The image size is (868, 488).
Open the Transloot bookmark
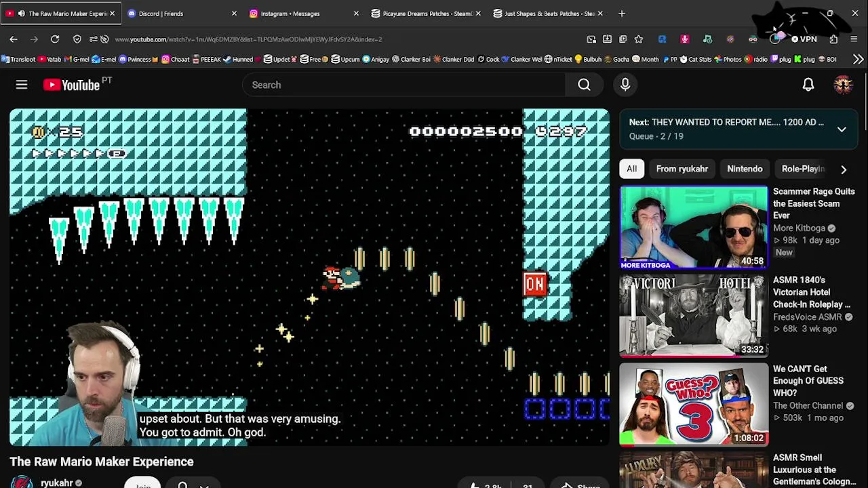[18, 60]
